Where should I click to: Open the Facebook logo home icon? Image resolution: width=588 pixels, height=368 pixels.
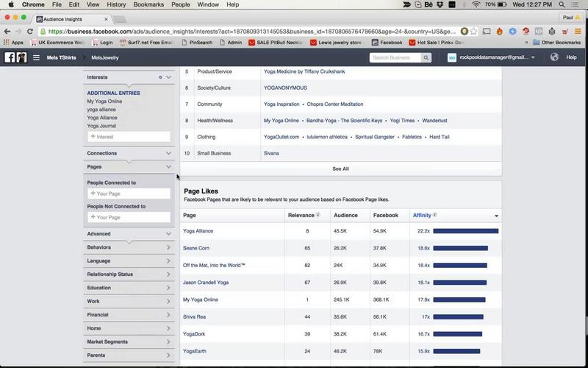point(10,57)
